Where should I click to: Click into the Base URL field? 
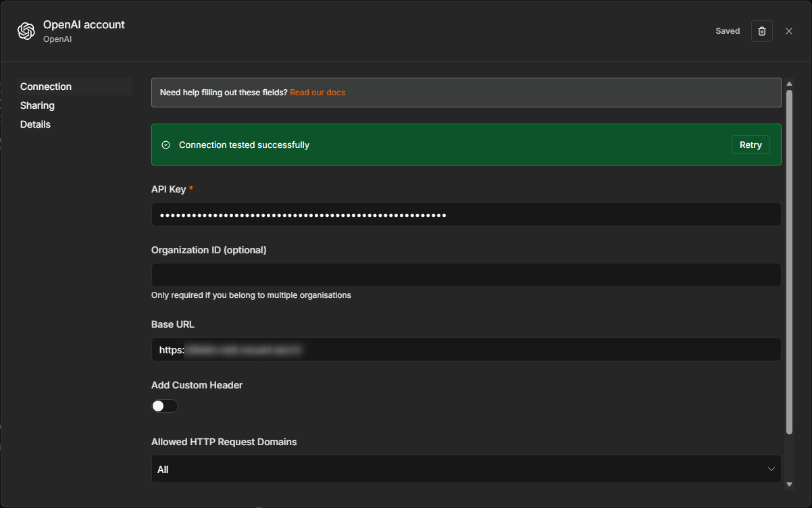(x=466, y=349)
